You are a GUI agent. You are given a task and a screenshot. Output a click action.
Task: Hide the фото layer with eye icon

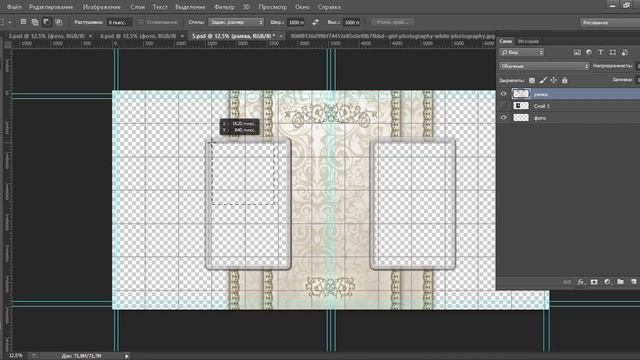click(x=504, y=118)
